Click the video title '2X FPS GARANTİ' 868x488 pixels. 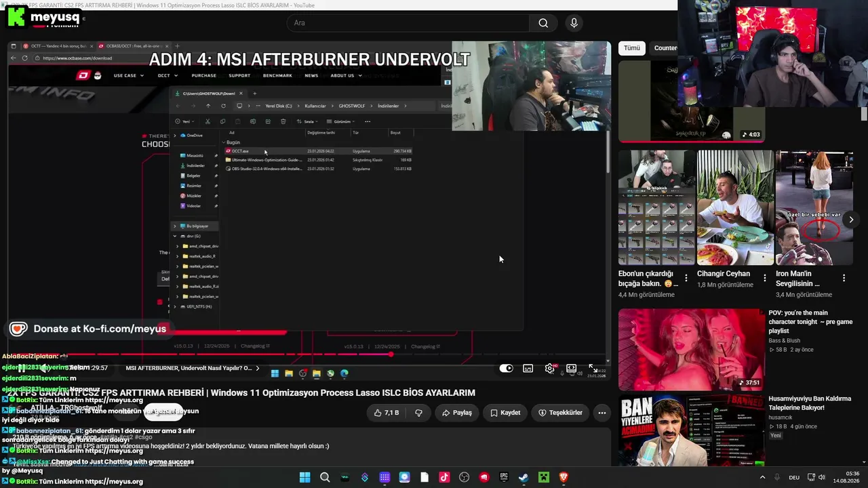pos(241,392)
